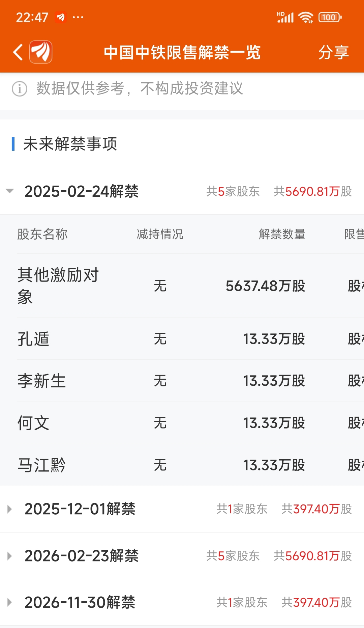The width and height of the screenshot is (364, 628).
Task: Tap 共397.40万股 on 2025-12-01 row
Action: 316,509
